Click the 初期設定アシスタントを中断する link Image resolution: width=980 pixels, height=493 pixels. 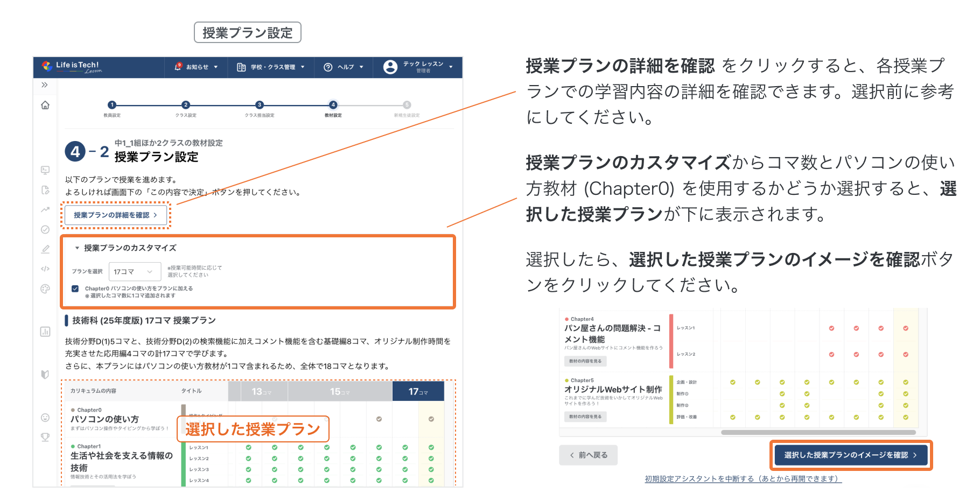click(743, 478)
